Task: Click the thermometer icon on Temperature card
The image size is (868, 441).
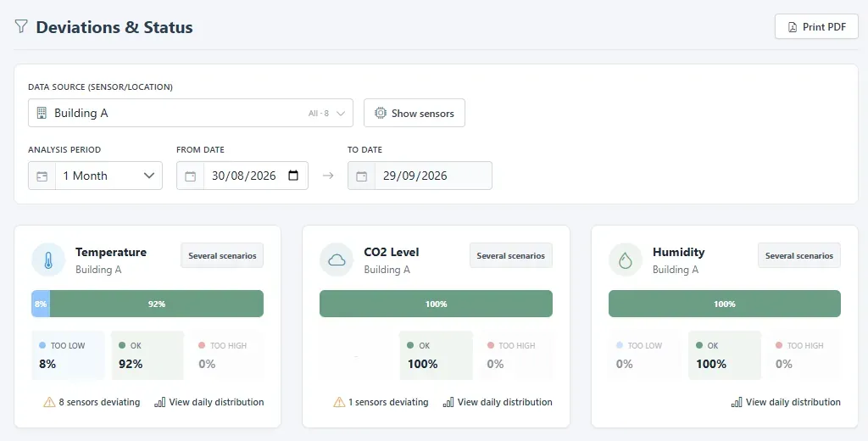Action: [x=48, y=260]
